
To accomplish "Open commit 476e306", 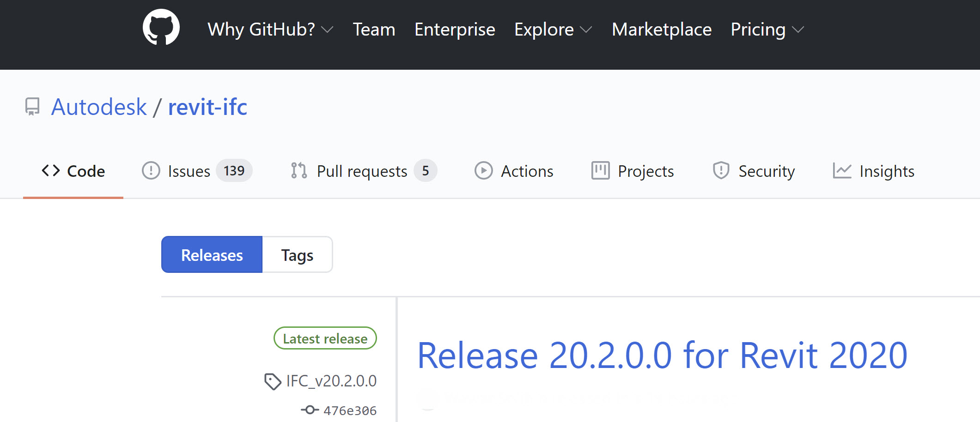I will coord(350,410).
